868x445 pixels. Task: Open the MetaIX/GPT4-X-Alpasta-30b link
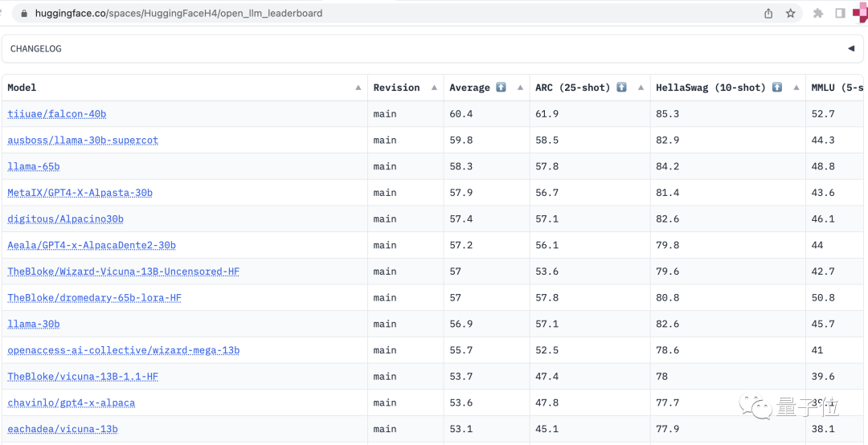point(80,193)
